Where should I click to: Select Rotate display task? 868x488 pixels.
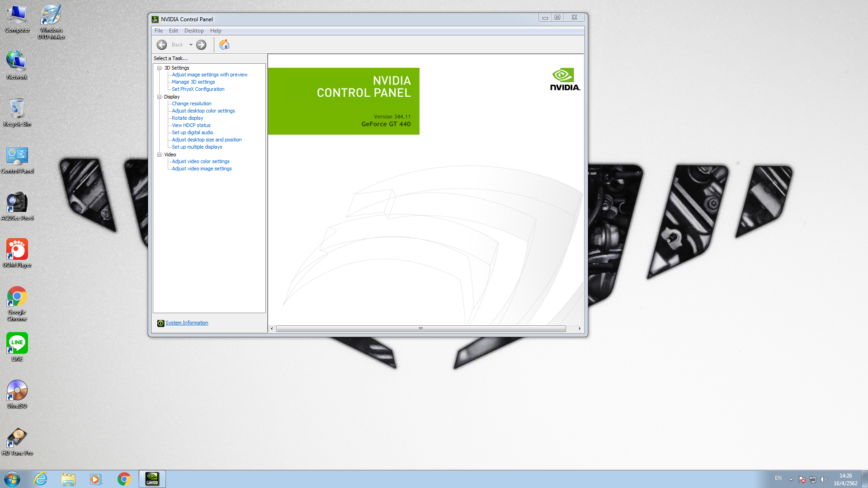point(188,118)
